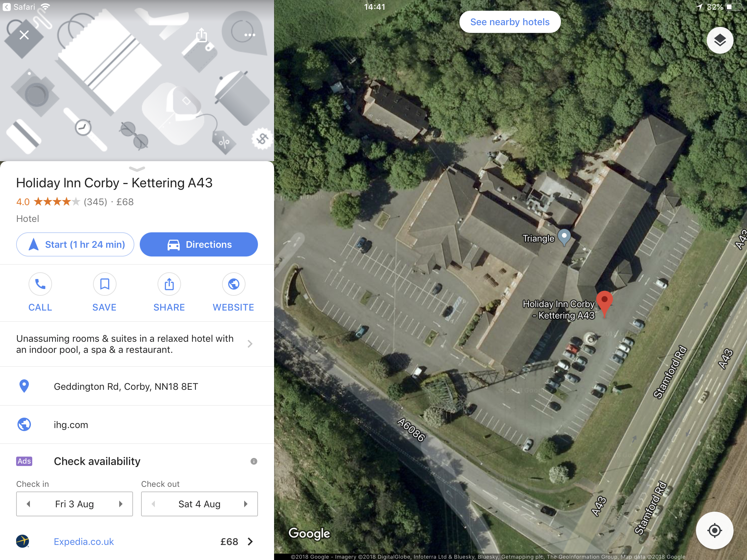
Task: Open the three-dot more options menu
Action: 250,35
